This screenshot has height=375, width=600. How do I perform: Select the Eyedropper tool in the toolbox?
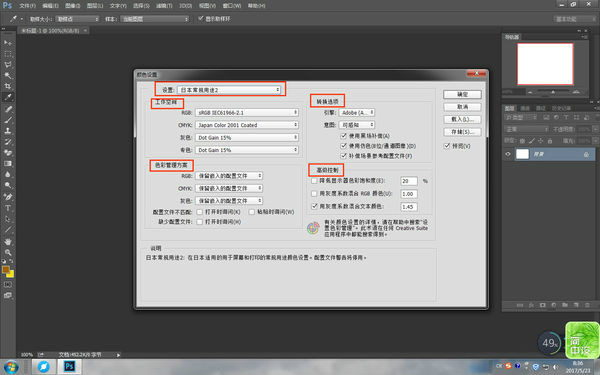click(8, 97)
